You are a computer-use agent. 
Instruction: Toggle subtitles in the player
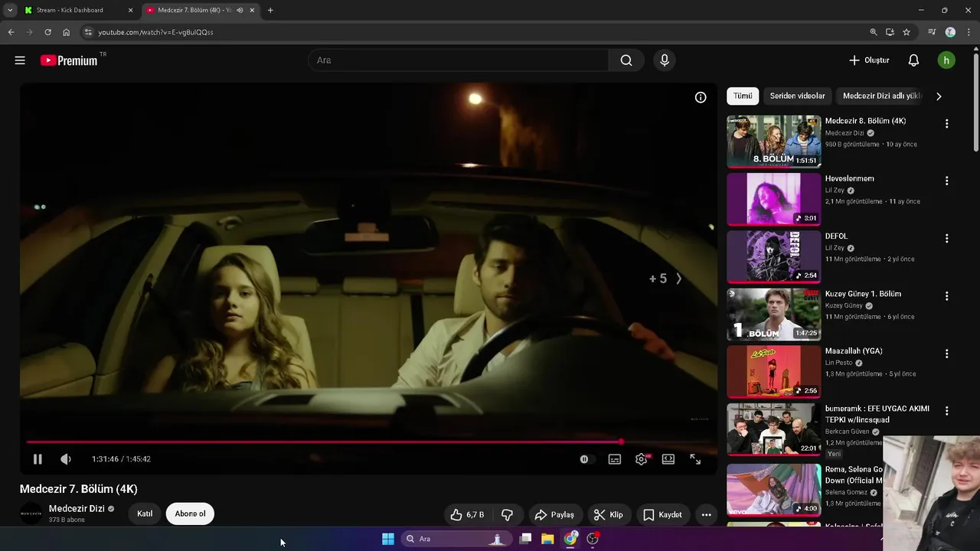(615, 459)
